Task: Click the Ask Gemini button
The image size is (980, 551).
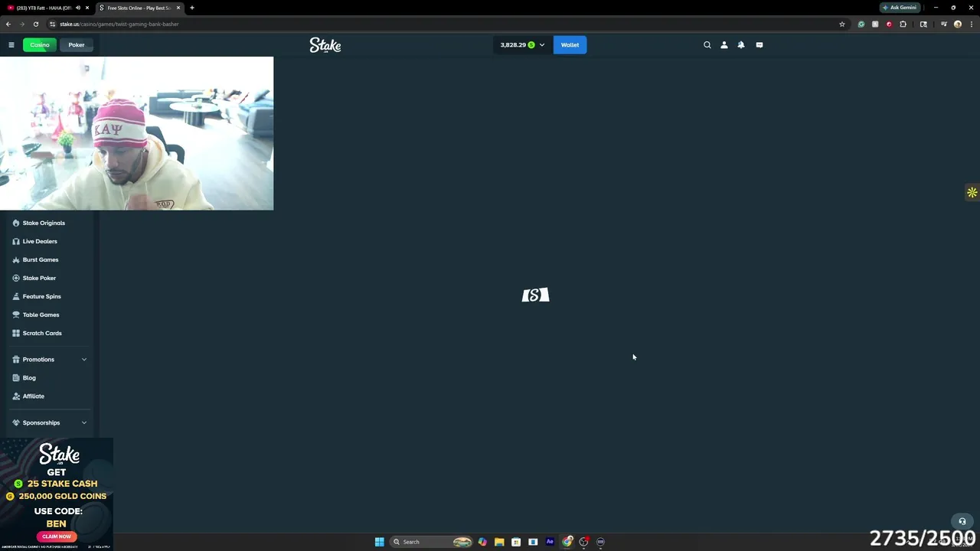Action: 900,8
